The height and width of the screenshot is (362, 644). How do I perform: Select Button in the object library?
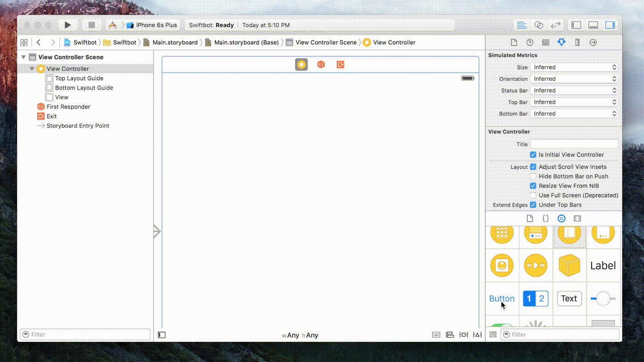[502, 299]
